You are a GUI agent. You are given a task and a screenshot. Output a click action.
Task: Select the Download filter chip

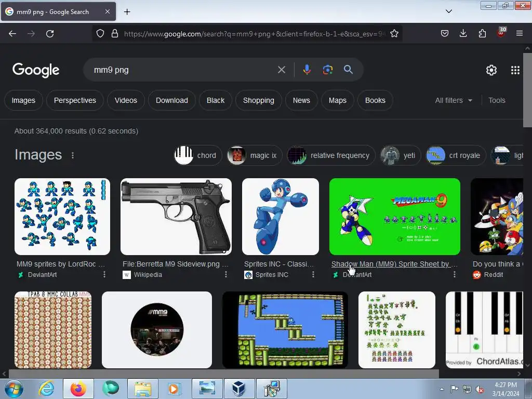[x=171, y=100]
